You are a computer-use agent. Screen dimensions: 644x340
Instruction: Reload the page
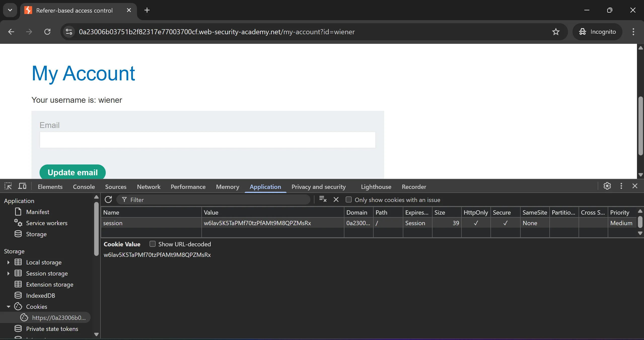click(47, 32)
